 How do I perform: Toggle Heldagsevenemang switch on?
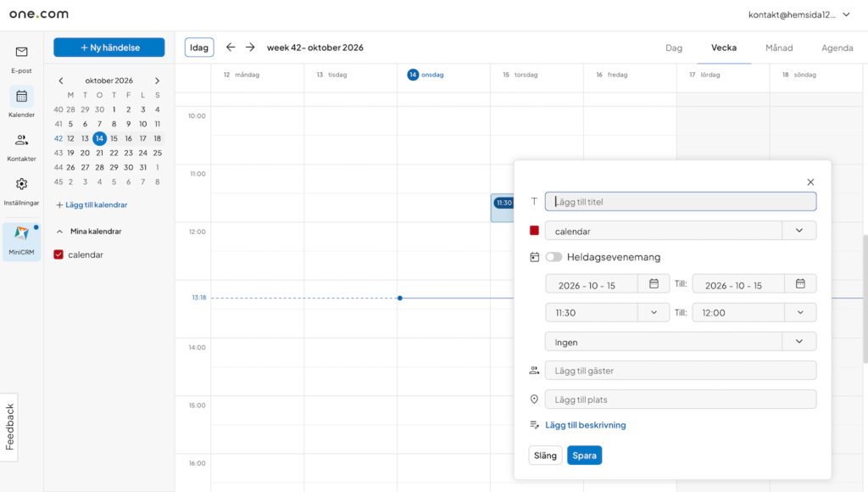(554, 257)
